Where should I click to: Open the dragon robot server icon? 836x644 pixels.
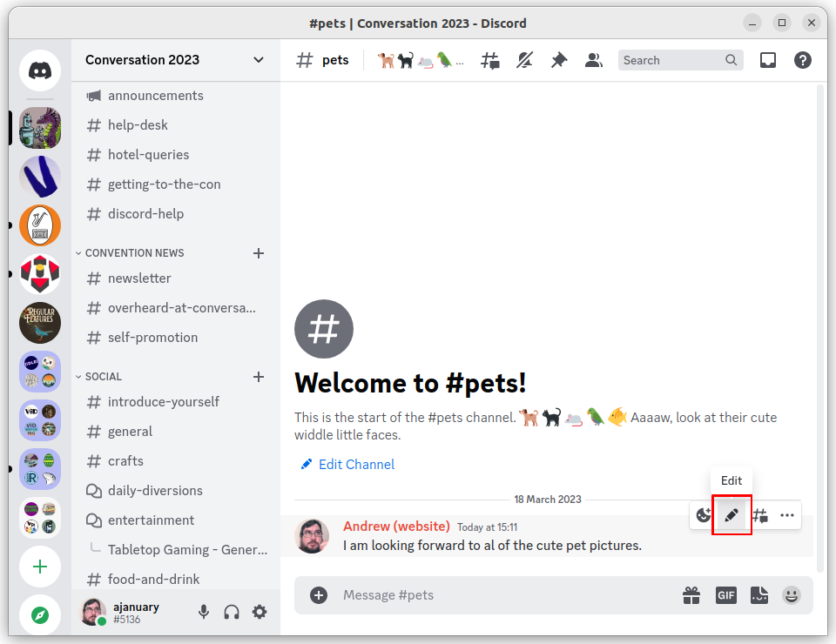[x=40, y=128]
